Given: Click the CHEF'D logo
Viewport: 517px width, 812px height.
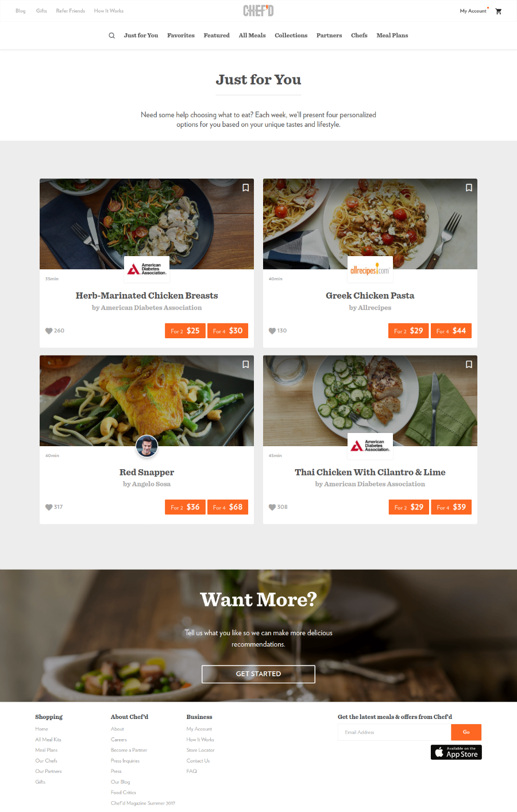Looking at the screenshot, I should coord(258,11).
